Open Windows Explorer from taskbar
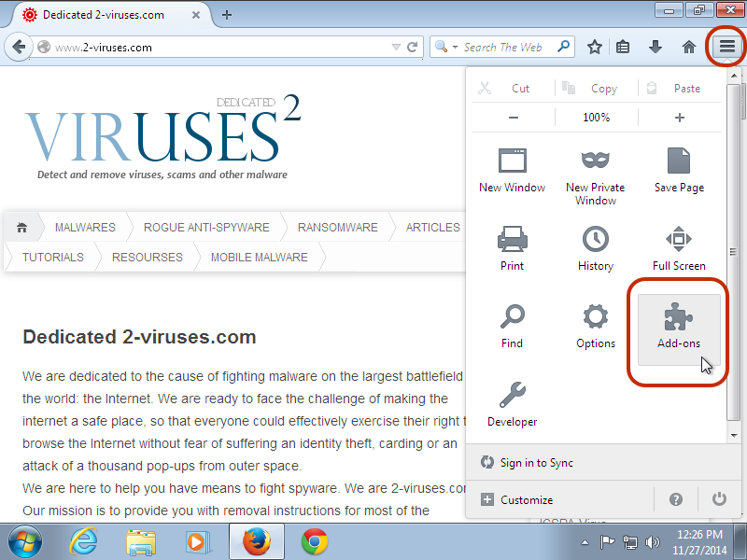The width and height of the screenshot is (747, 560). tap(141, 542)
